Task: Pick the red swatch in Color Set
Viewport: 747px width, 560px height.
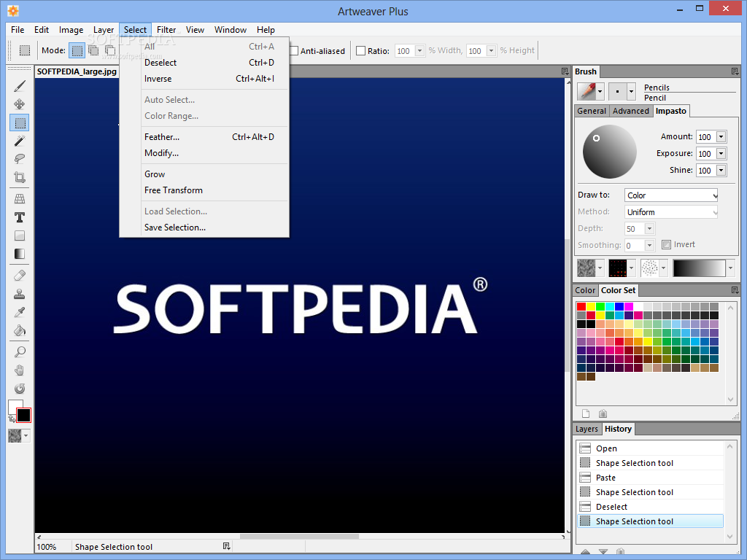Action: point(581,306)
